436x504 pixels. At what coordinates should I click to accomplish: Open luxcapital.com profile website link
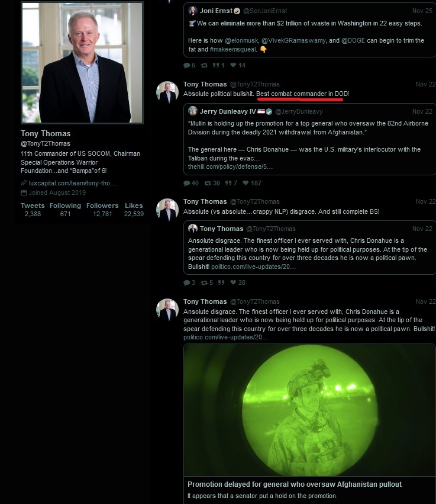pos(73,183)
